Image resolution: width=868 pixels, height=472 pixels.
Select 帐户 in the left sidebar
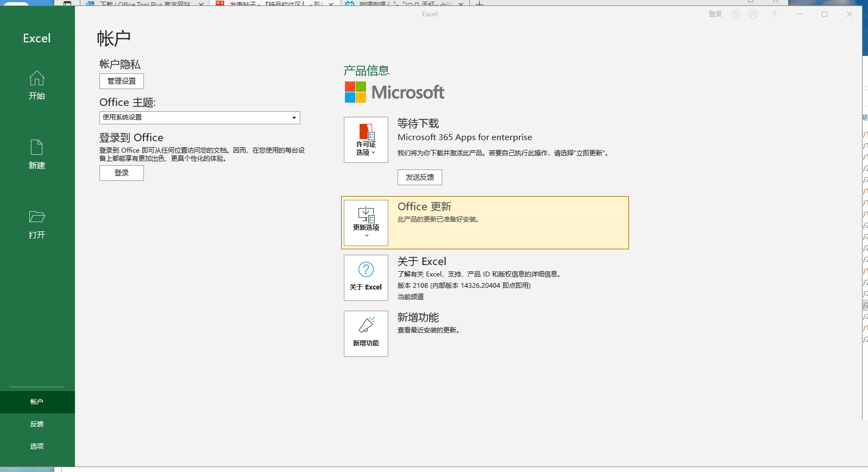37,402
